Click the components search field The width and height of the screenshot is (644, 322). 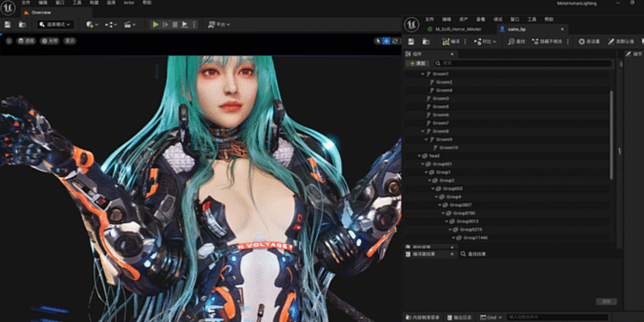click(524, 64)
